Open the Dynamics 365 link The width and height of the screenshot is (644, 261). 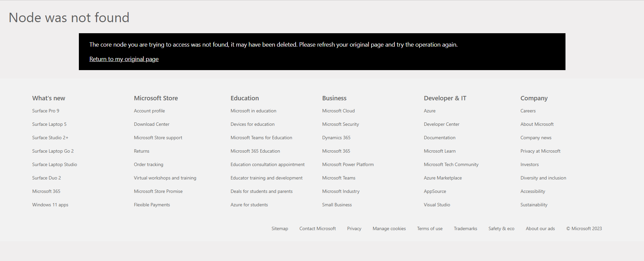tap(336, 138)
